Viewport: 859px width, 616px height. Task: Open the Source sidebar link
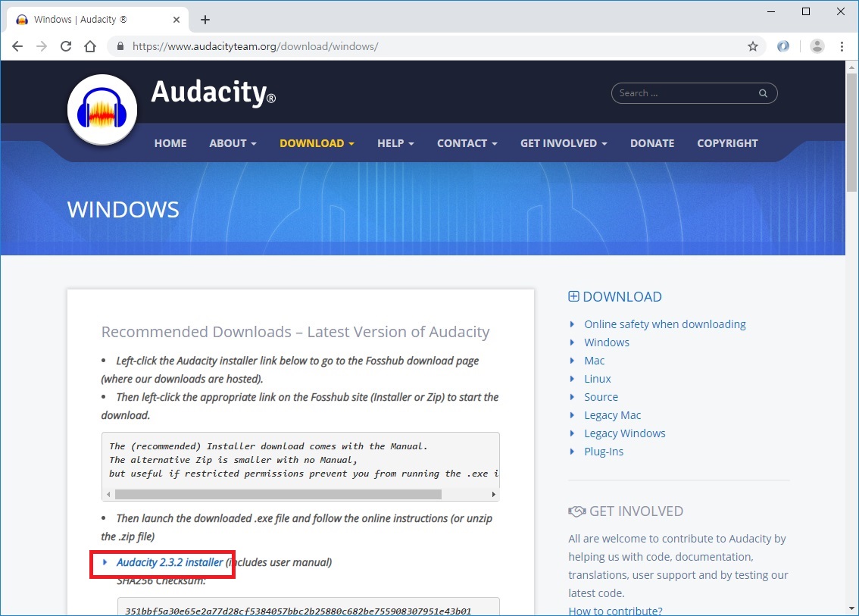pos(601,397)
